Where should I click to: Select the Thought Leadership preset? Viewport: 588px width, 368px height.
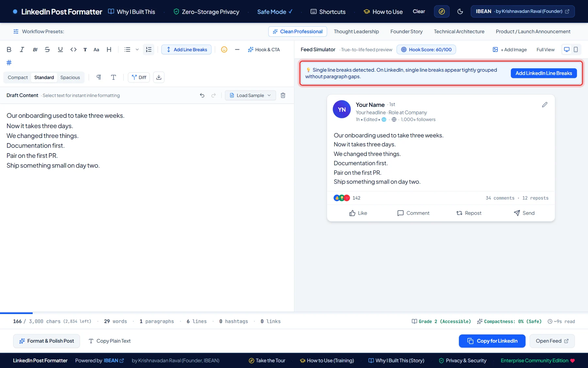356,32
